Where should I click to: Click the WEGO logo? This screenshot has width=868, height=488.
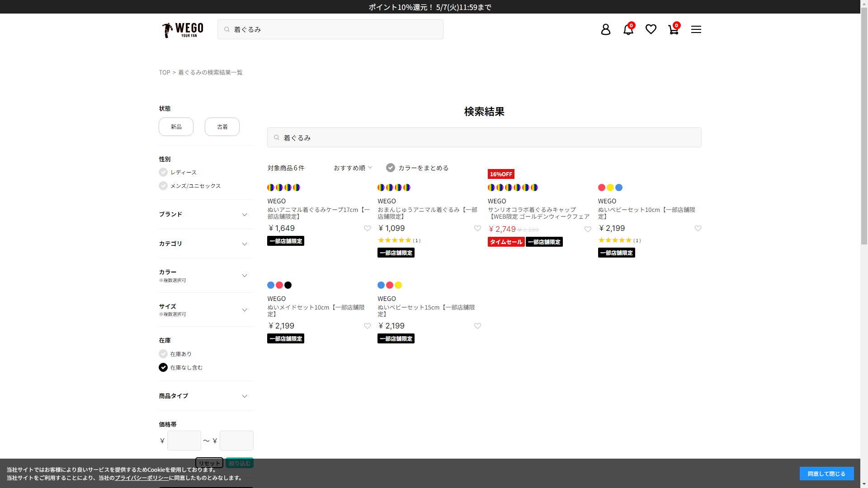point(183,30)
